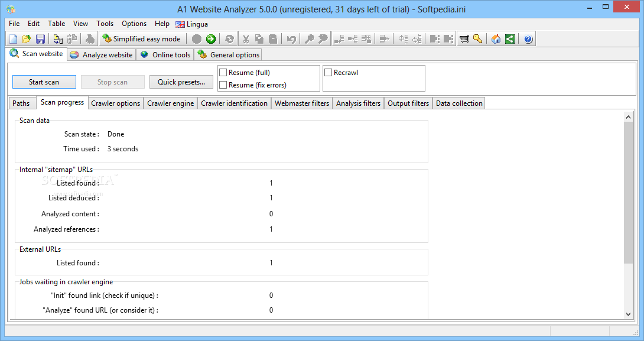The width and height of the screenshot is (644, 341).
Task: Open the File menu
Action: [x=14, y=24]
